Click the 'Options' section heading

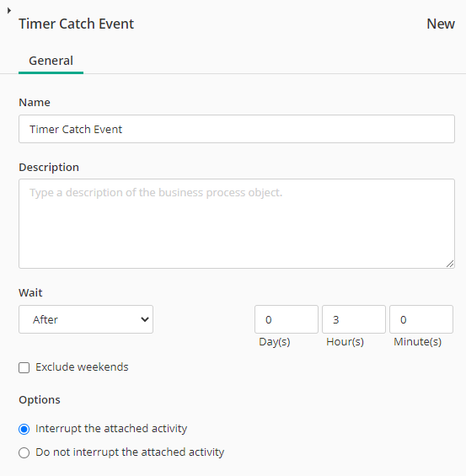pos(40,400)
